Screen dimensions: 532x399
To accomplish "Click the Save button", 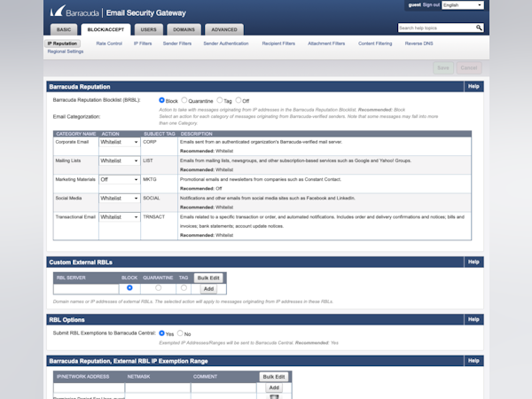I will (443, 68).
